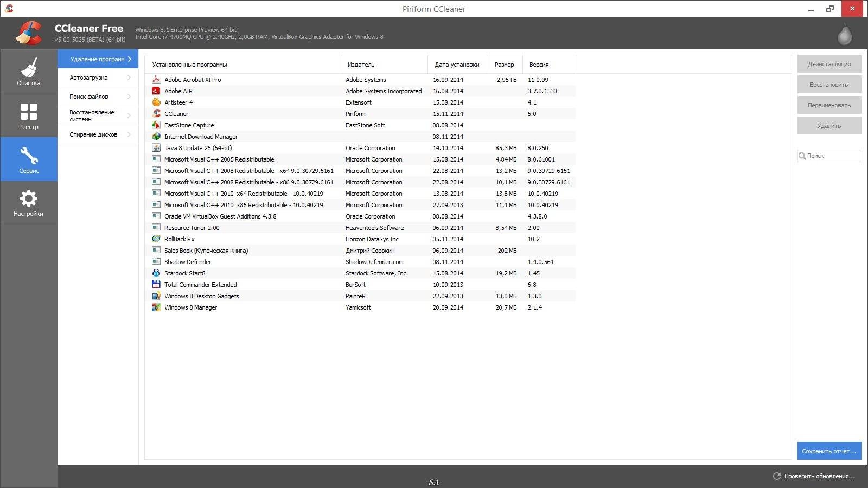
Task: Click the Oracle VM VirtualBox Guest Additions icon
Action: [156, 216]
